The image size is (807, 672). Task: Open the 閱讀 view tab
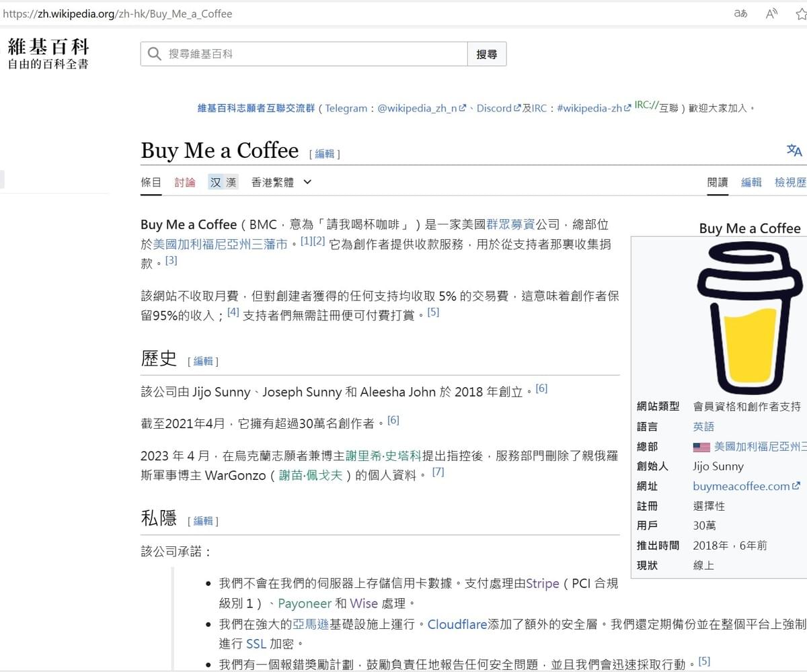click(x=718, y=182)
